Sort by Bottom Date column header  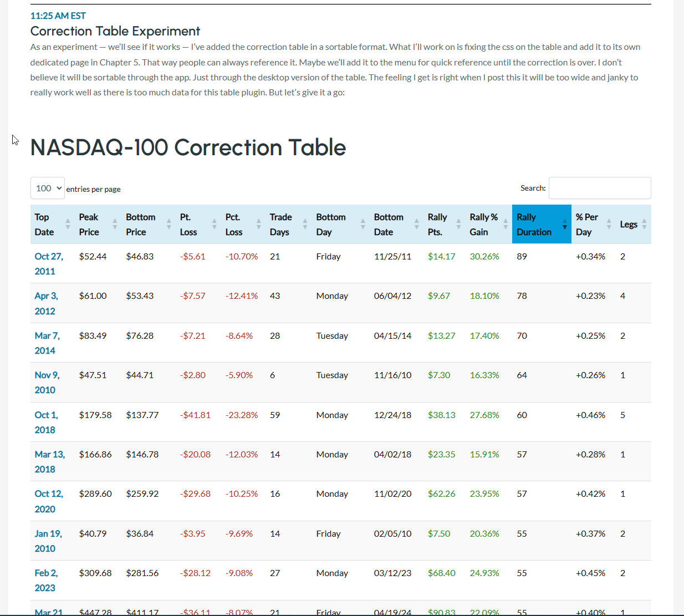coord(388,225)
